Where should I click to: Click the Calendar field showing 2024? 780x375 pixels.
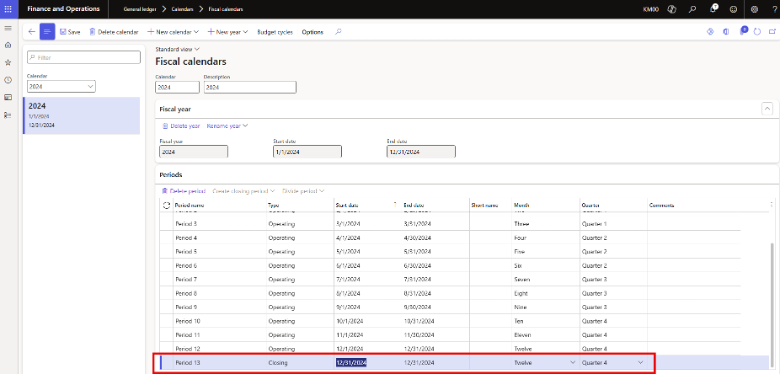[177, 87]
